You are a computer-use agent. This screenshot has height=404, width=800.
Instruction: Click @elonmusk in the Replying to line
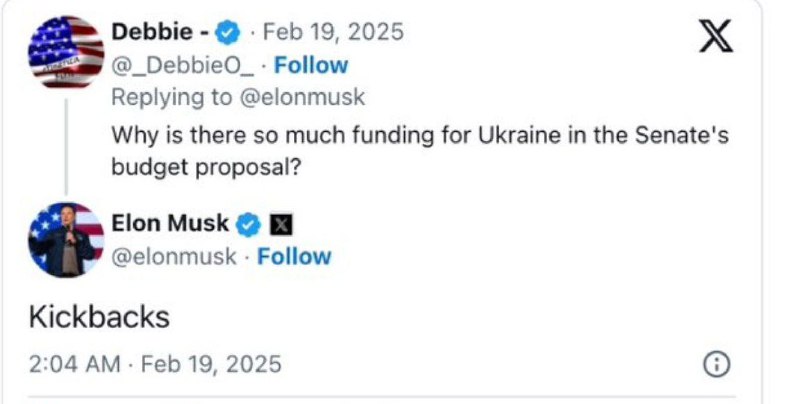click(305, 97)
